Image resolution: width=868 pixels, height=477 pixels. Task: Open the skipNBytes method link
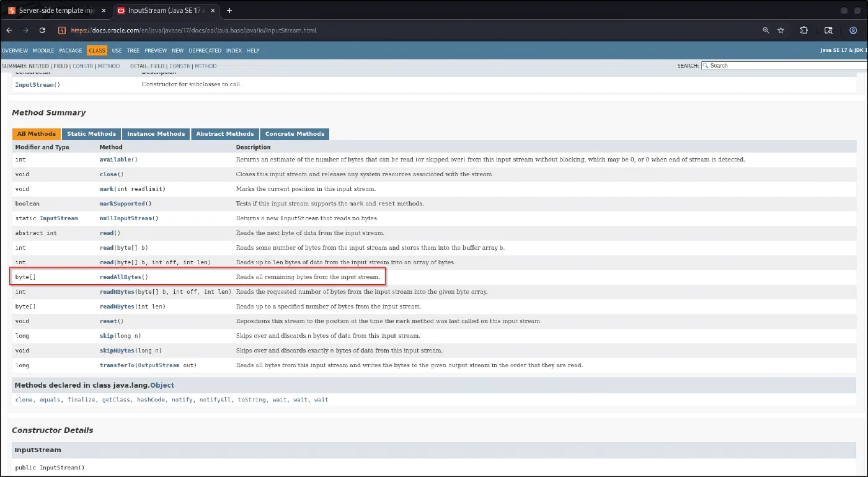pos(117,350)
